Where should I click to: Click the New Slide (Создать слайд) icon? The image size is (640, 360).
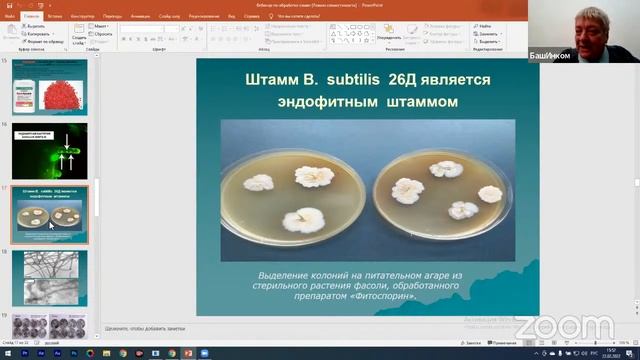(x=79, y=29)
